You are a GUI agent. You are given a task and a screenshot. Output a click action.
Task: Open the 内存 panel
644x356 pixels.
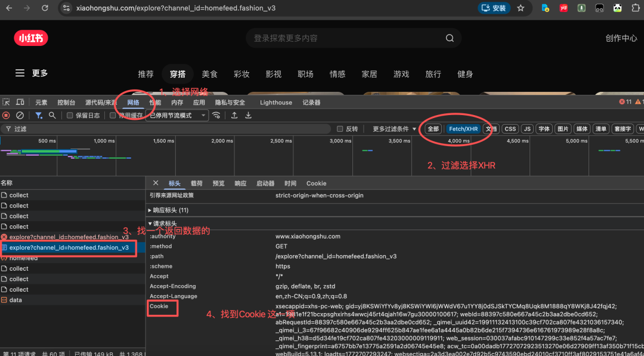[177, 103]
